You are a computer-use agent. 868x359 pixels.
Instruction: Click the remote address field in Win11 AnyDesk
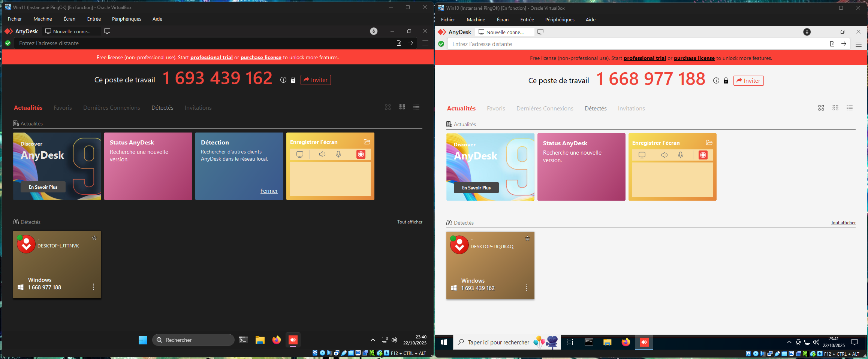(x=202, y=43)
